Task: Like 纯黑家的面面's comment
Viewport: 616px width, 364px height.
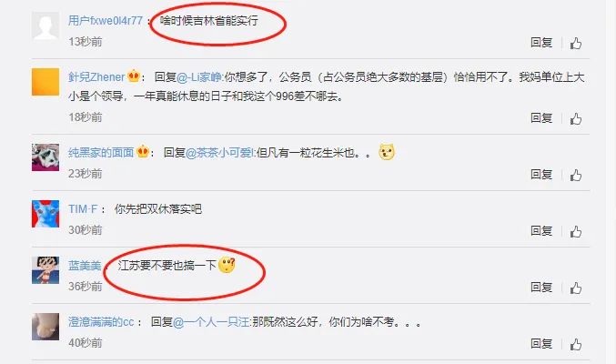Action: [x=576, y=175]
